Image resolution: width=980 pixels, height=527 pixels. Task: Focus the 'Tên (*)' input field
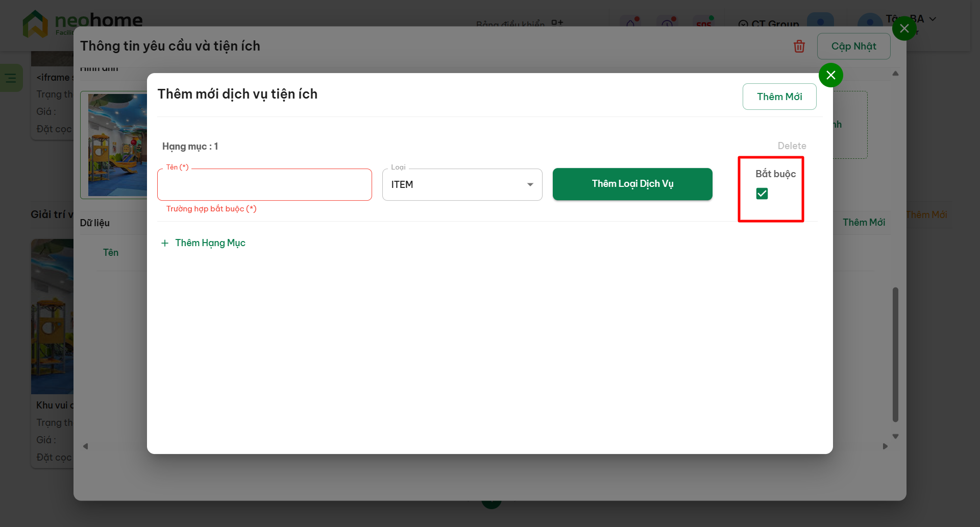[264, 185]
